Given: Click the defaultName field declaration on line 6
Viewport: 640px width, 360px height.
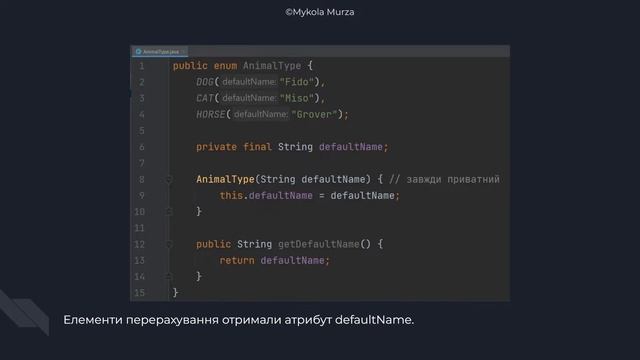Looking at the screenshot, I should (x=351, y=147).
